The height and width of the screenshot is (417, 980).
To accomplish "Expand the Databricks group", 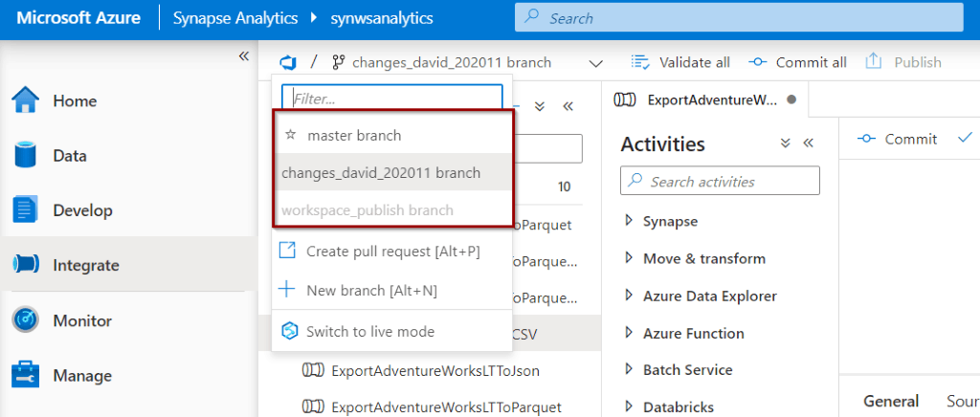I will pyautogui.click(x=629, y=407).
